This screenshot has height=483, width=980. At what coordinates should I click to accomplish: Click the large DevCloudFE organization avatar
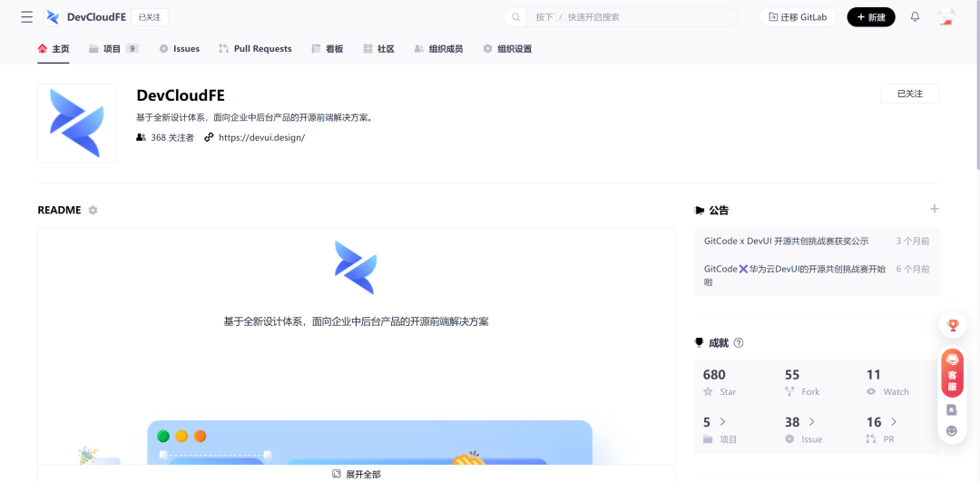(x=77, y=123)
